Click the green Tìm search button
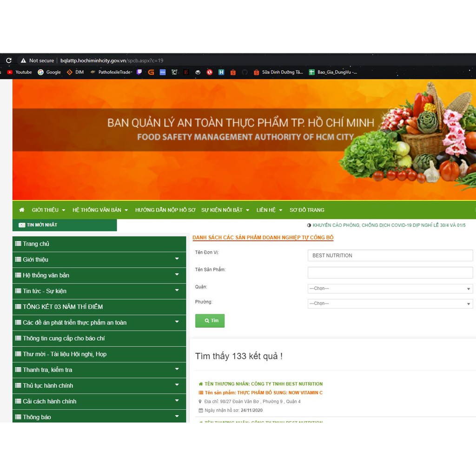 (x=210, y=321)
